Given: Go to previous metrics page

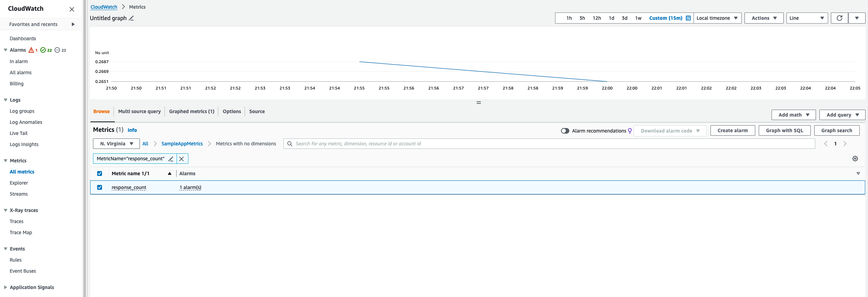Looking at the screenshot, I should pyautogui.click(x=826, y=144).
